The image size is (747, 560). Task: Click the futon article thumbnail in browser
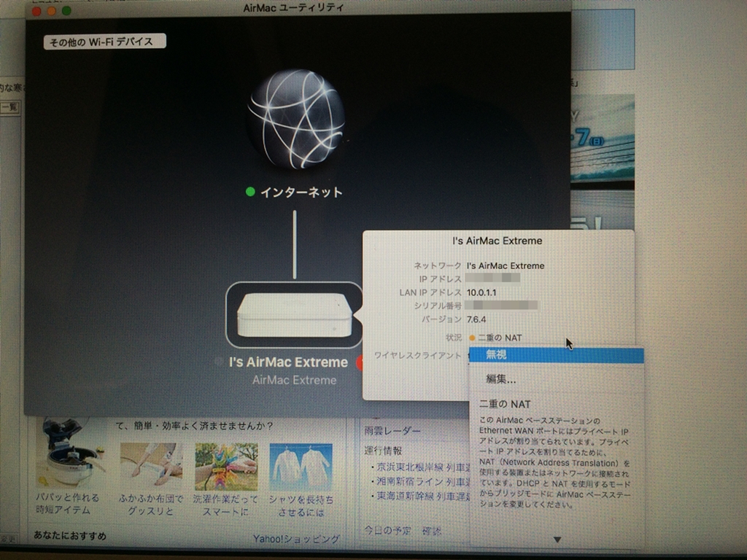[151, 467]
